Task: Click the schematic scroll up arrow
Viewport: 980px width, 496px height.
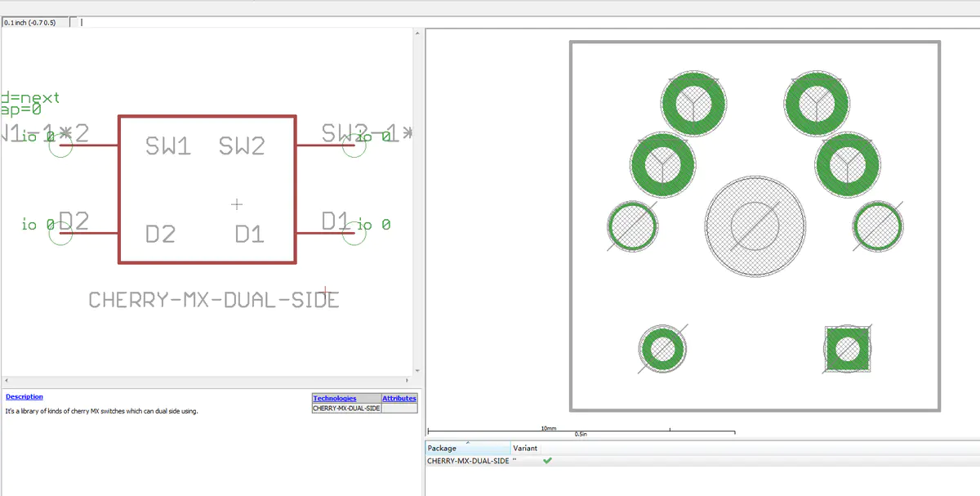Action: pos(418,33)
